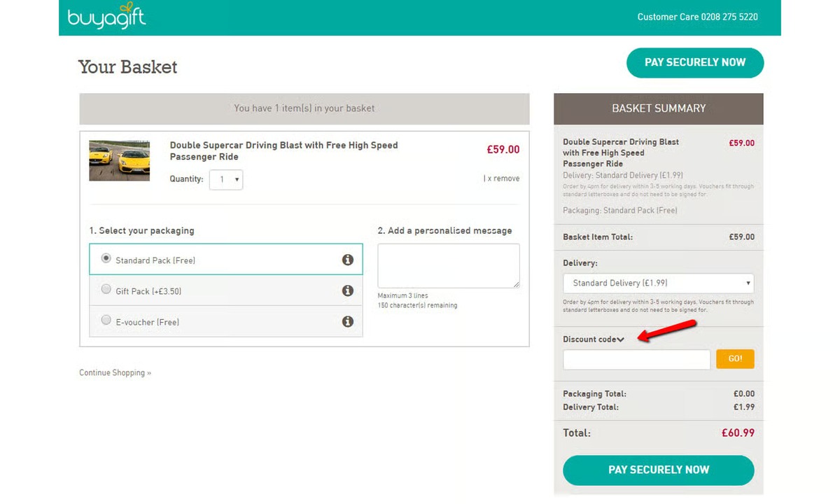
Task: Collapse the Discount code section
Action: click(621, 339)
